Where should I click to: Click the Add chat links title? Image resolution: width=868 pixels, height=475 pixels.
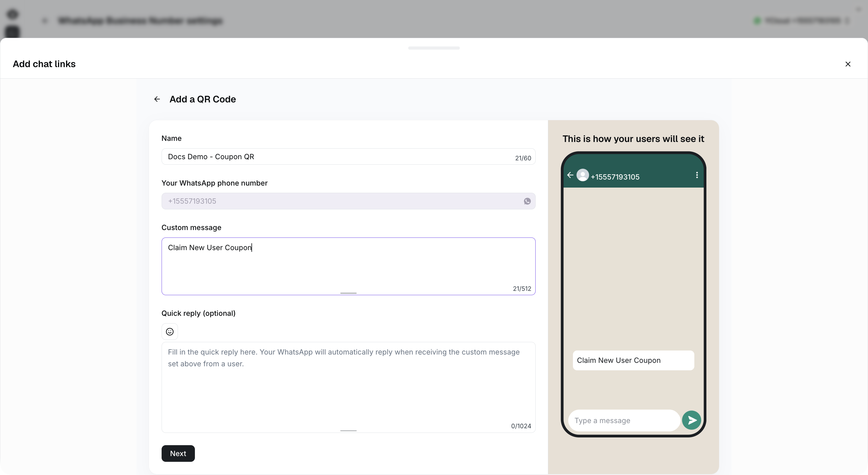[44, 64]
